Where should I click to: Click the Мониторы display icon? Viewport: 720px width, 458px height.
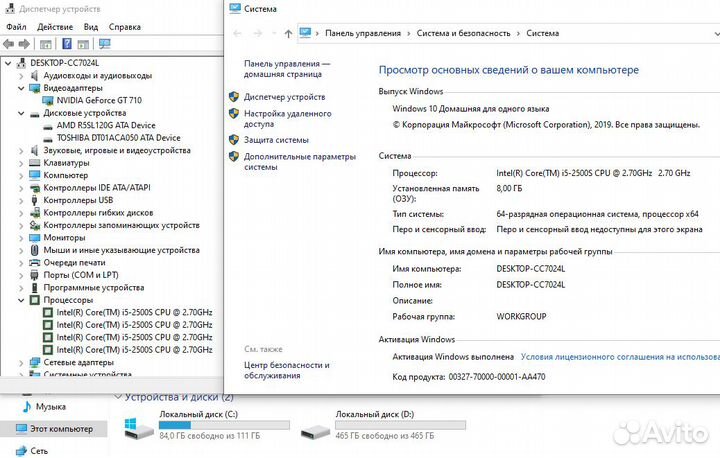click(x=34, y=237)
